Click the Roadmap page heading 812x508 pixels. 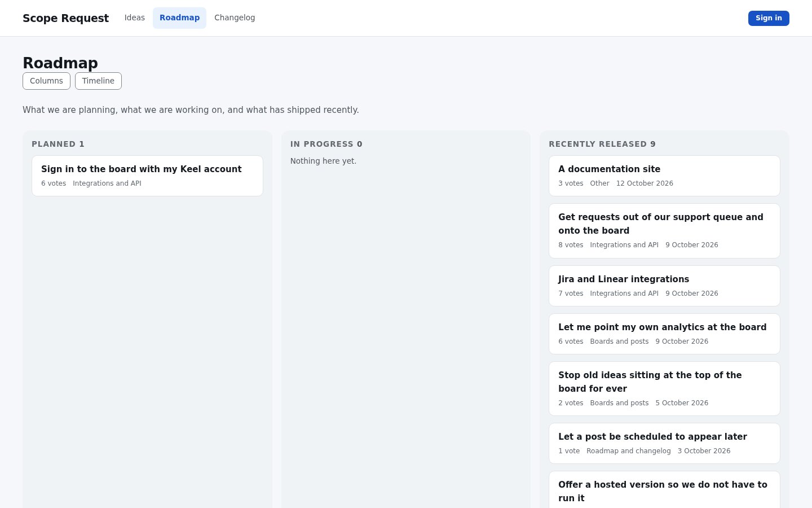pyautogui.click(x=60, y=63)
